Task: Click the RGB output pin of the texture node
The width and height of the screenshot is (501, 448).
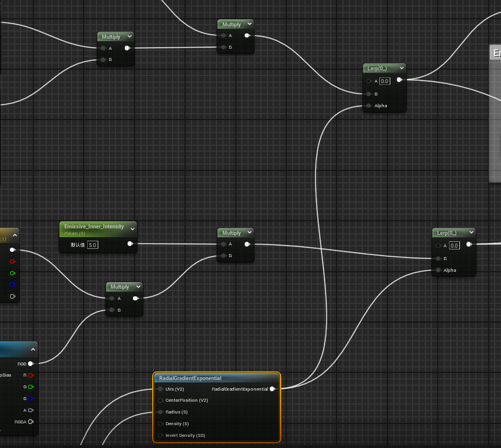Action: click(30, 364)
